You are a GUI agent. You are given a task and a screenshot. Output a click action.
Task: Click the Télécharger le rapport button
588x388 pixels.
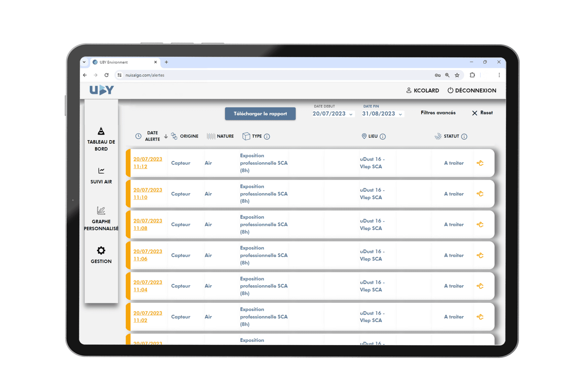point(260,114)
